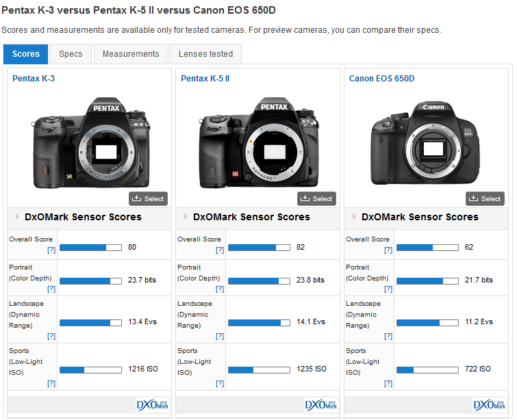Screen dimensions: 517x420
Task: Click the page heading comparing the three cameras
Action: pyautogui.click(x=138, y=10)
